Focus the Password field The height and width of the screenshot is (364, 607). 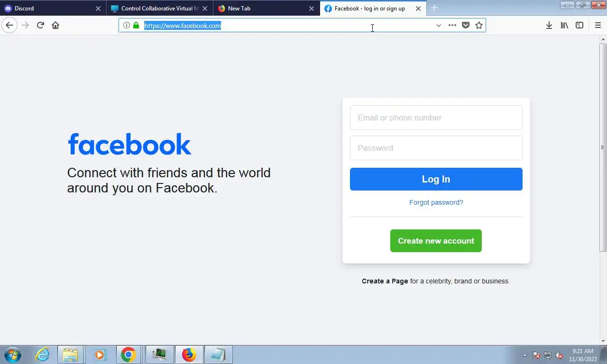pyautogui.click(x=436, y=148)
